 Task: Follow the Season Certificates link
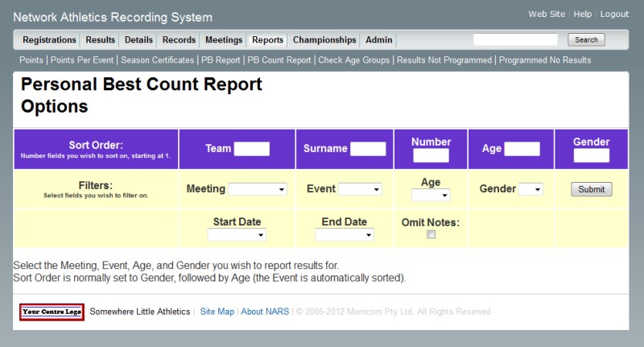pyautogui.click(x=157, y=60)
